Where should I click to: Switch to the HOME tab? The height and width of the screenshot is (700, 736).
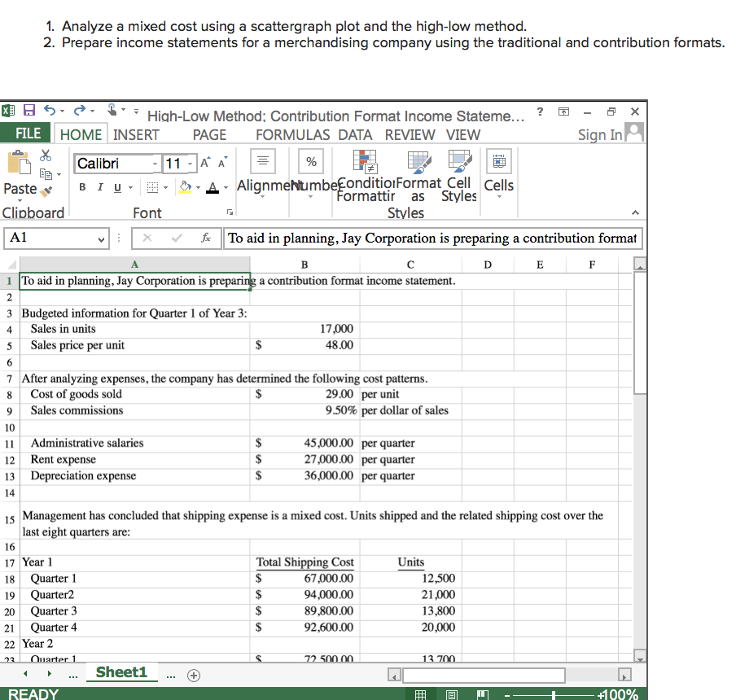click(81, 134)
